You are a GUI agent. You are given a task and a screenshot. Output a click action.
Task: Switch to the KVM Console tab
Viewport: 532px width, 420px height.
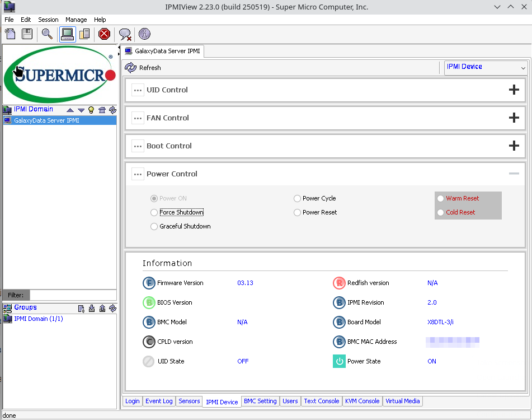click(x=362, y=401)
